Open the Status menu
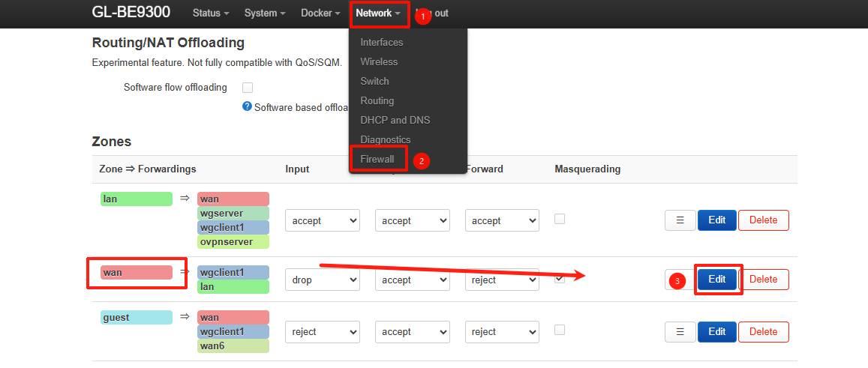Image resolution: width=868 pixels, height=368 pixels. [x=210, y=13]
